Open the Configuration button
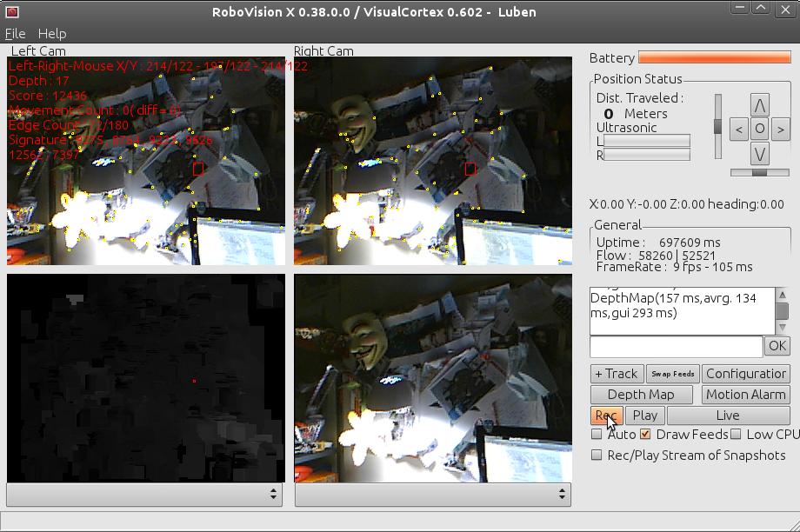 coord(746,374)
